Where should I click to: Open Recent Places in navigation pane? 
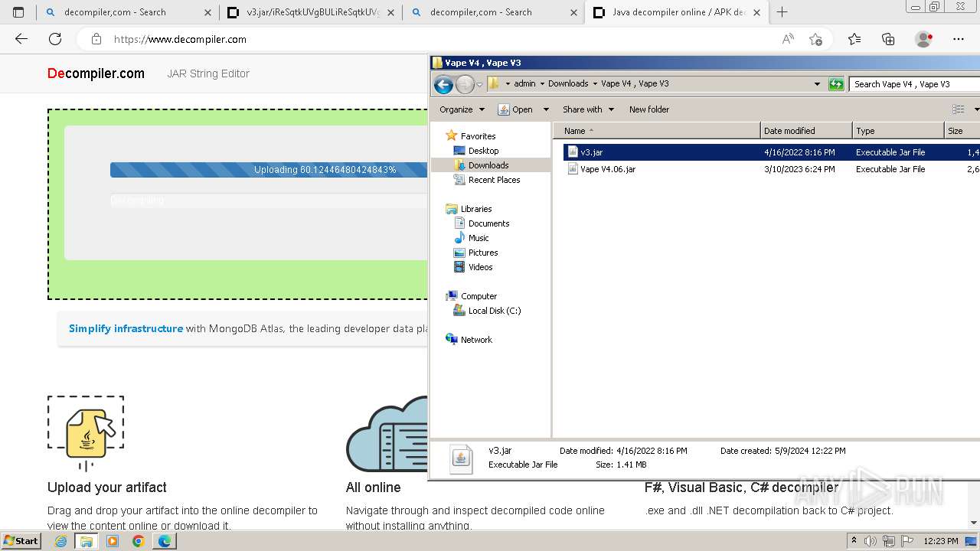(494, 180)
